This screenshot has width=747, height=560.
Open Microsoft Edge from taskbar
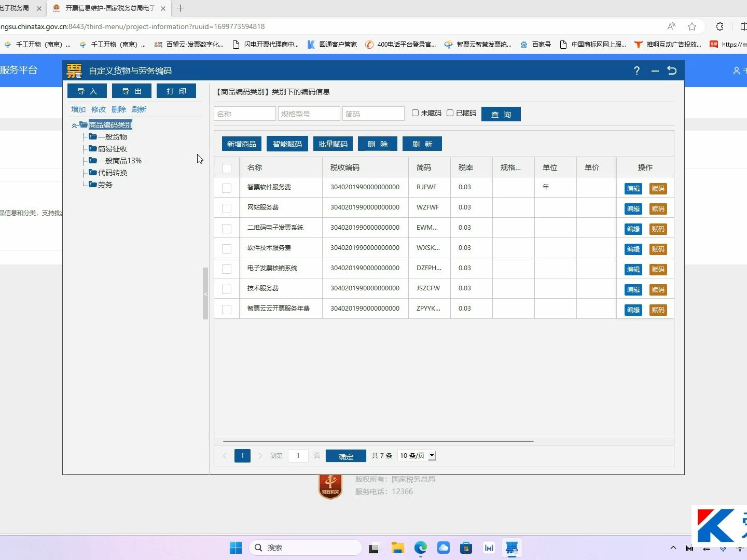pyautogui.click(x=421, y=548)
